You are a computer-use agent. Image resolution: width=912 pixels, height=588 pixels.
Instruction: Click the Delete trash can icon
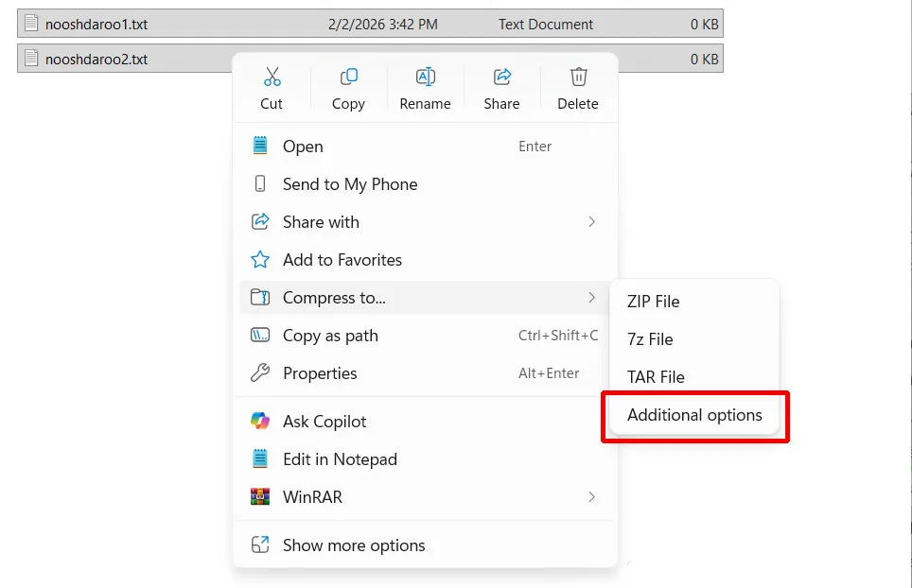578,78
